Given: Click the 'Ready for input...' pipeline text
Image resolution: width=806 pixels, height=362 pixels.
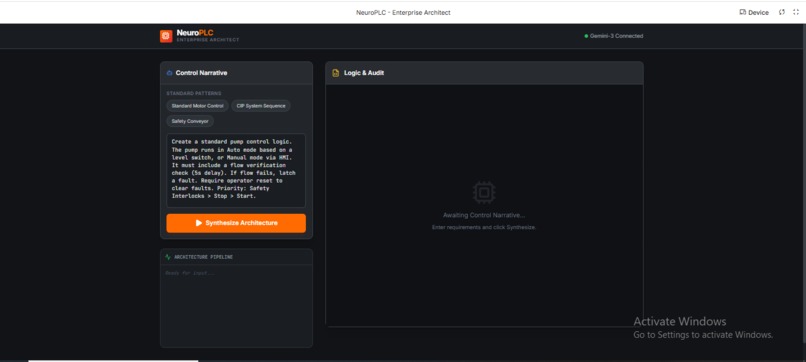Looking at the screenshot, I should coord(190,273).
